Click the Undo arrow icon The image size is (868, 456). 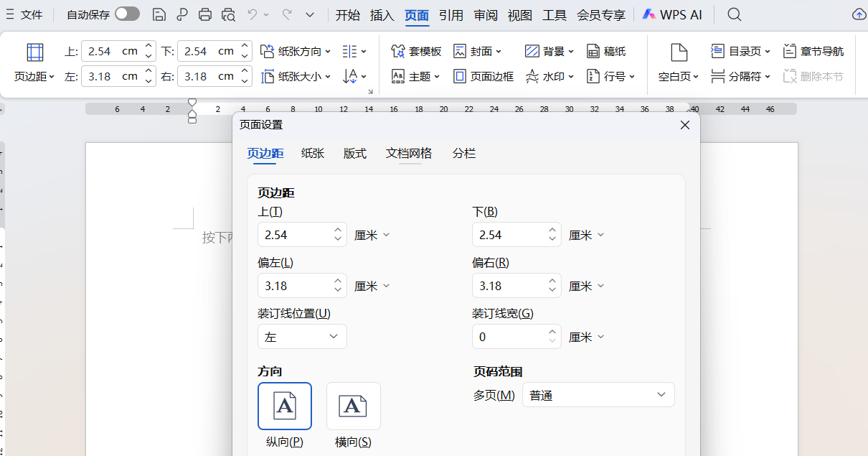tap(253, 14)
